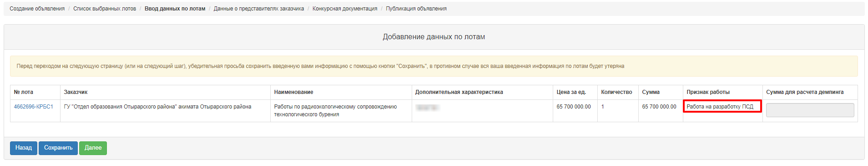Open Данные о представителях заказчика step
The image size is (868, 166).
tap(259, 9)
